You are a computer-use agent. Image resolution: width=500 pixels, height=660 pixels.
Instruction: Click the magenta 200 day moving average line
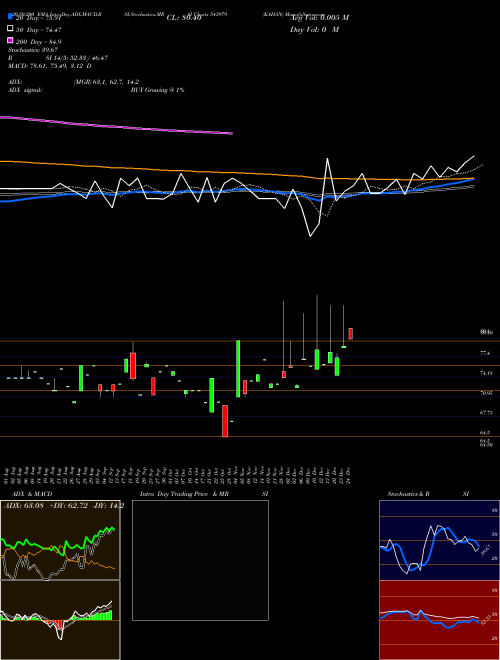pyautogui.click(x=118, y=125)
